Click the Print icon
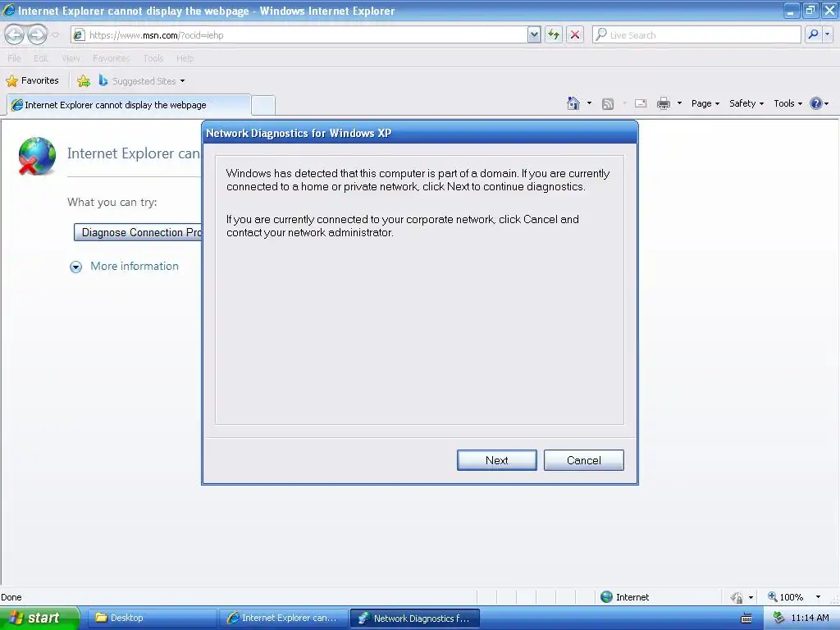Viewport: 840px width, 630px height. tap(664, 103)
